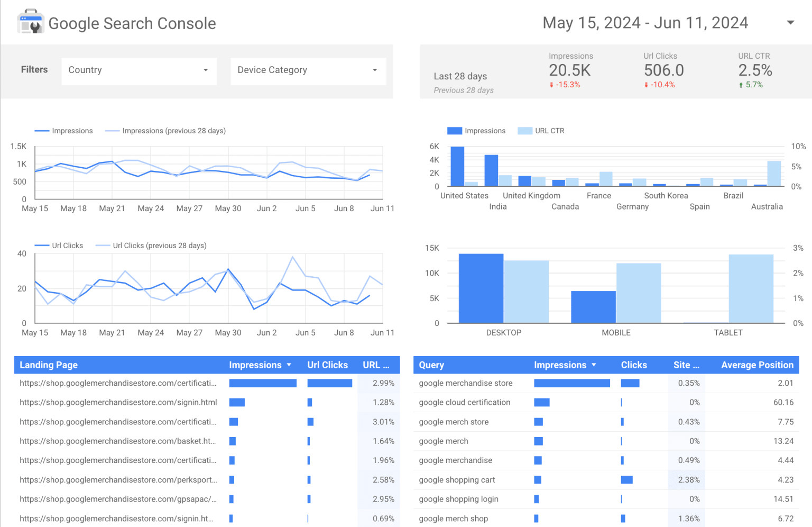812x527 pixels.
Task: Click the Url Clicks column header
Action: (327, 365)
